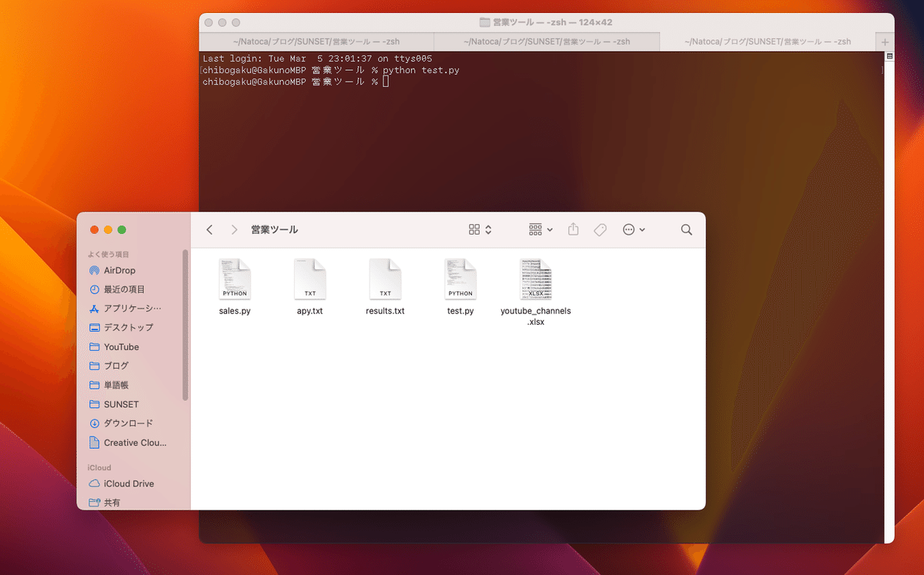Switch Finder to icon view
Image resolution: width=924 pixels, height=575 pixels.
[474, 229]
